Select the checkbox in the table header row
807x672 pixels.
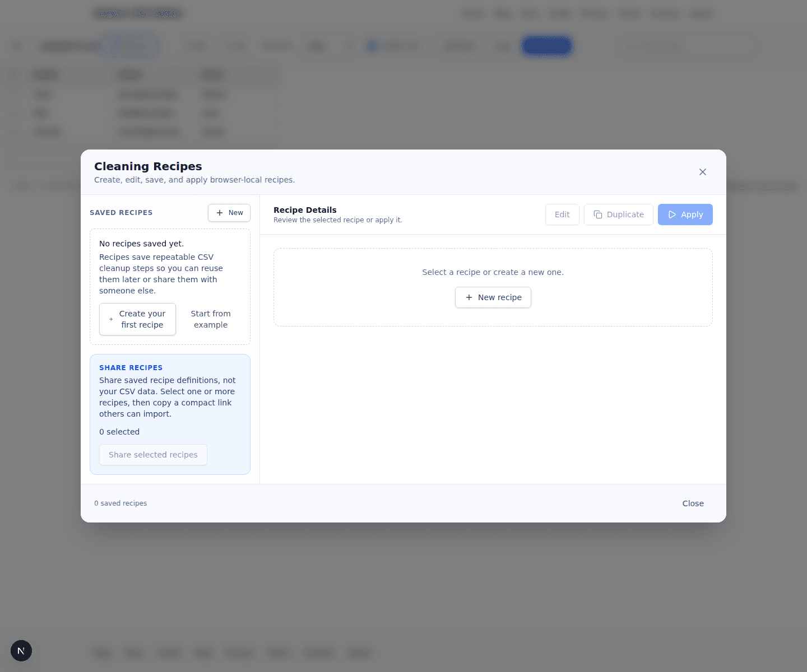click(14, 74)
